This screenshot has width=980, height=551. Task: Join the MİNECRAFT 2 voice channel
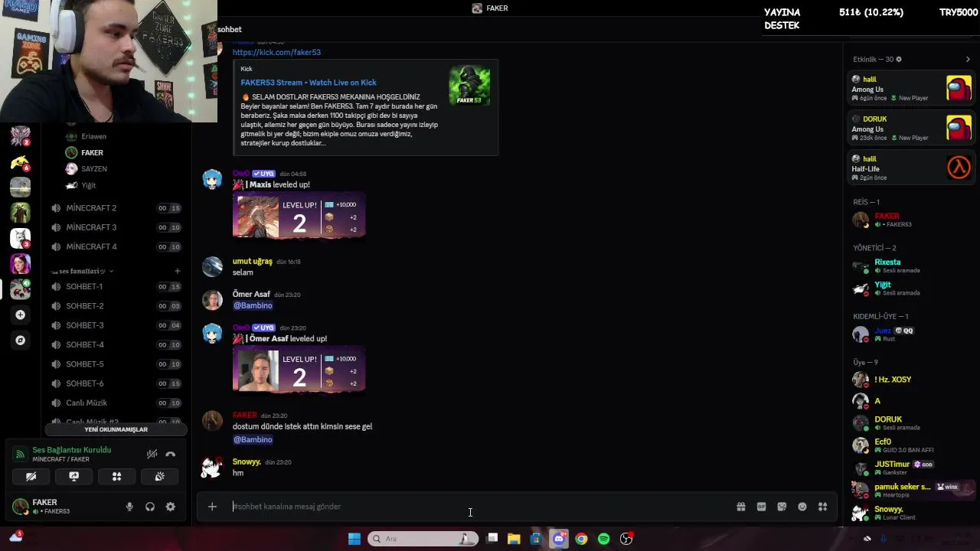coord(116,208)
